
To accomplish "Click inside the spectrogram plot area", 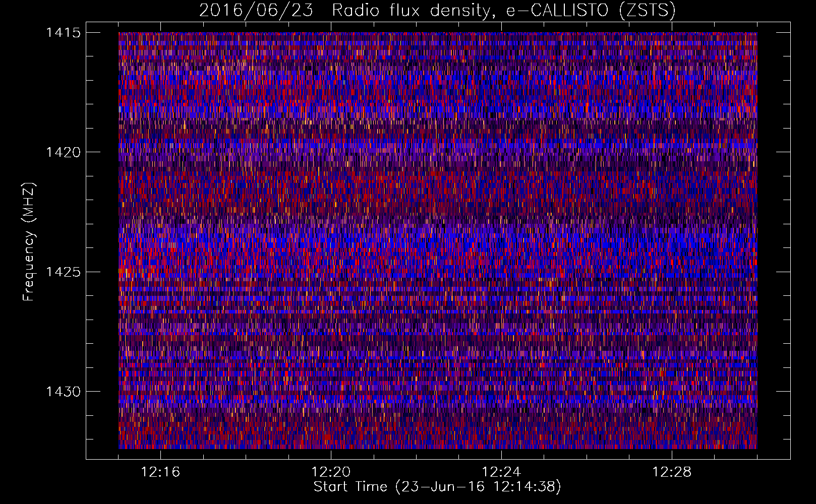I will (x=438, y=240).
